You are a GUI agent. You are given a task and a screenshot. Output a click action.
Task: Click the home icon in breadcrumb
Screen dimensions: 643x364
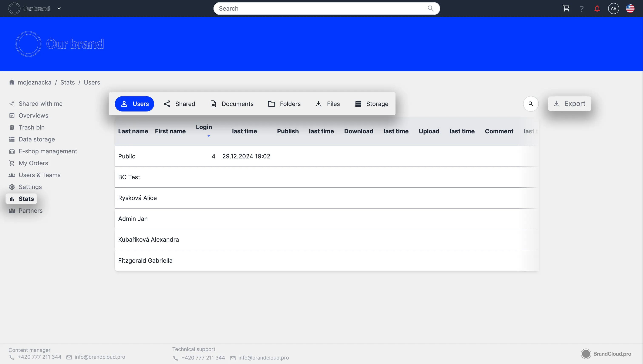[x=12, y=82]
